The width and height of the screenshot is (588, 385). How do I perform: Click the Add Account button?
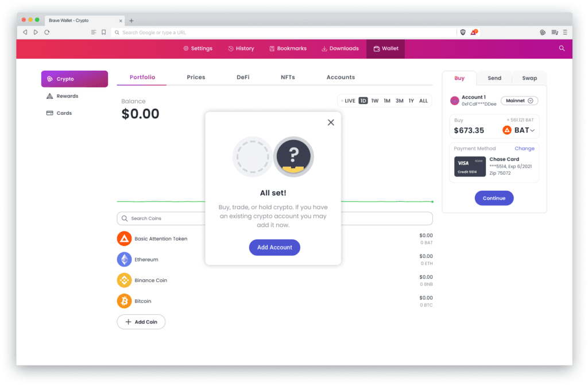pos(274,247)
